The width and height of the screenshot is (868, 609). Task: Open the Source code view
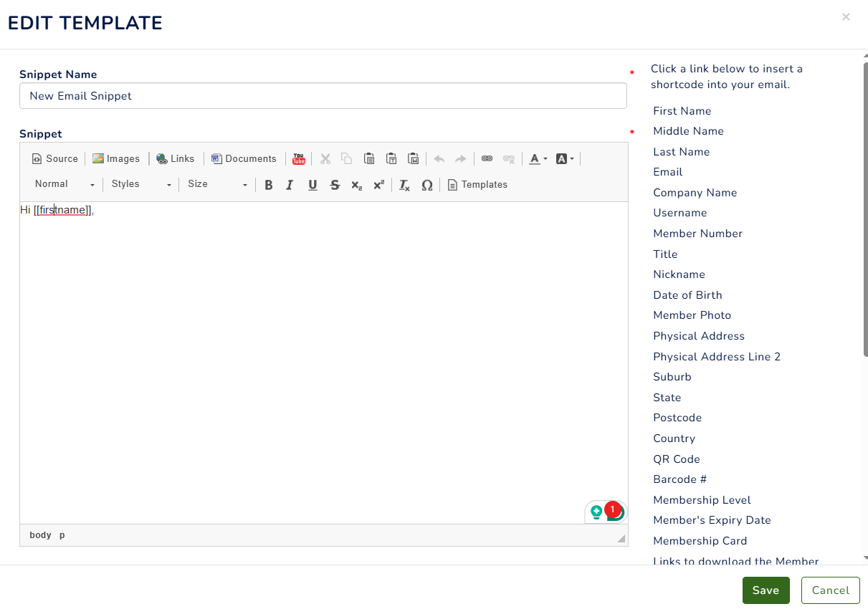point(54,158)
